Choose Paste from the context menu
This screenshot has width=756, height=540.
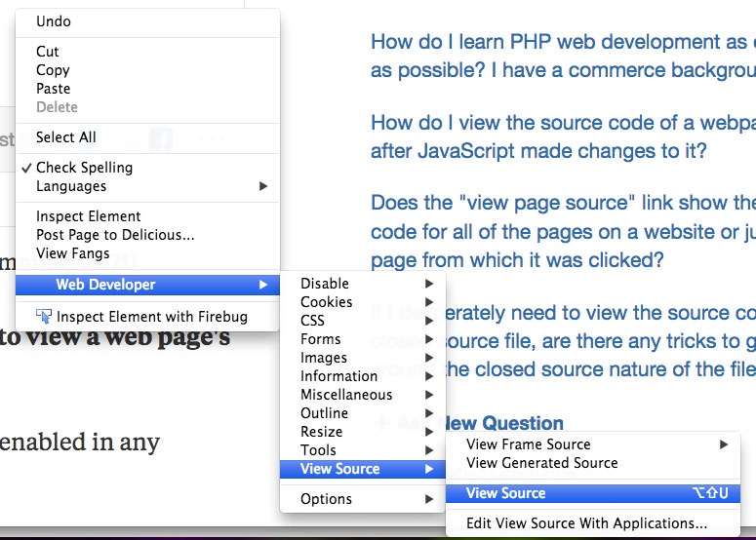147,89
